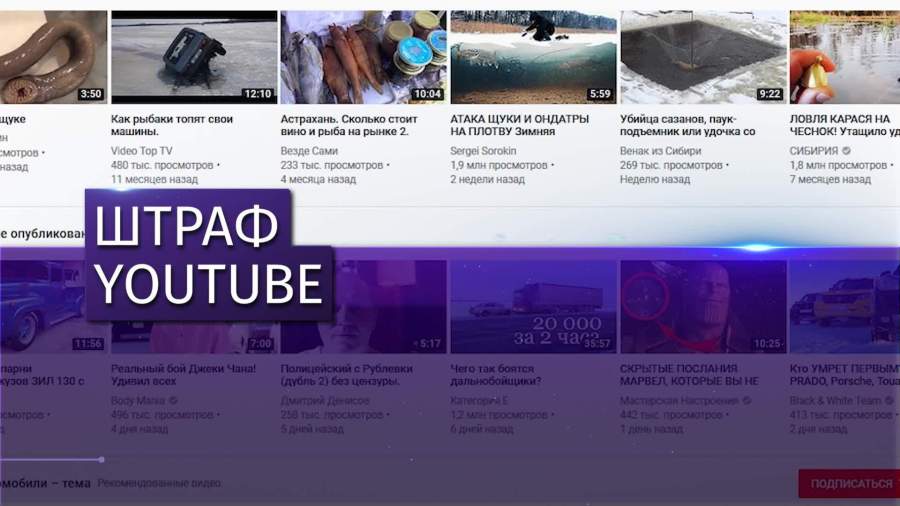The height and width of the screenshot is (506, 900).
Task: Open title 'СКРЫТЫЕ ПОСЛАНИЯ МАРВЕЛ'
Action: pyautogui.click(x=689, y=375)
